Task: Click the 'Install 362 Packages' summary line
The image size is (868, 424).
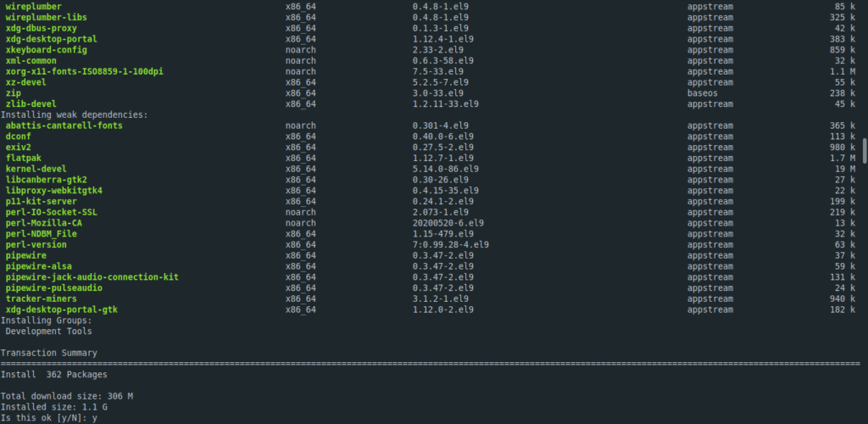Action: pos(53,375)
